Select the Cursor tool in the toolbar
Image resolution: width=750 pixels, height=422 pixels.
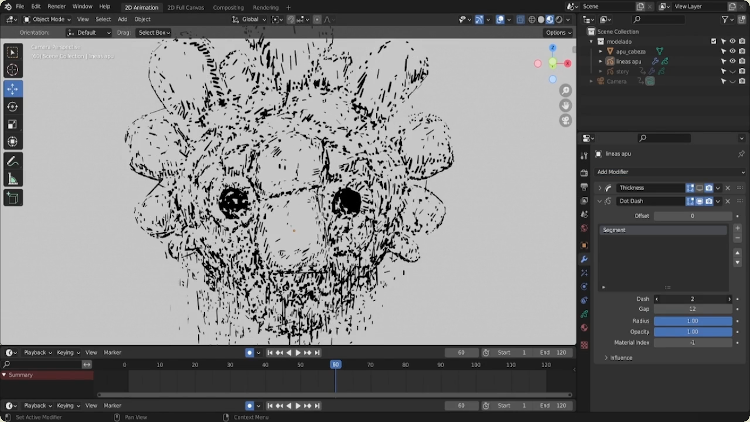coord(13,70)
